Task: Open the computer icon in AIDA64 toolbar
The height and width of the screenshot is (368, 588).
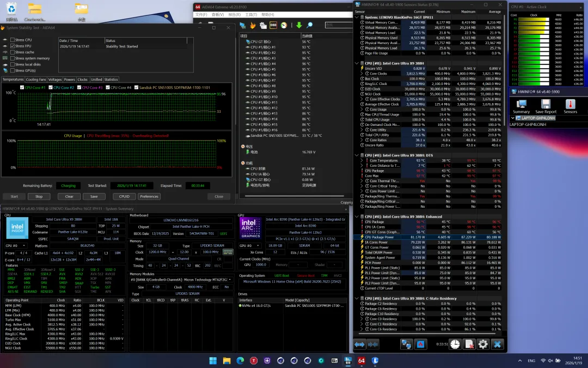Action: (x=243, y=25)
